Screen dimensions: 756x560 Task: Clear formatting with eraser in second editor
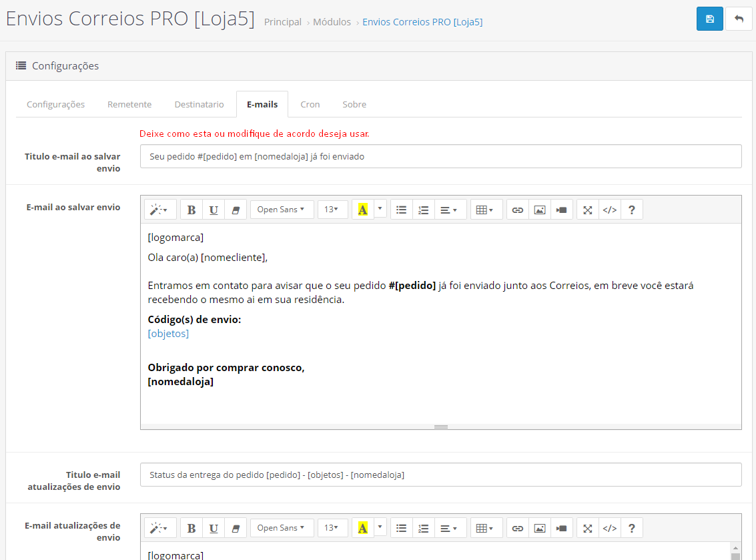[x=236, y=528]
